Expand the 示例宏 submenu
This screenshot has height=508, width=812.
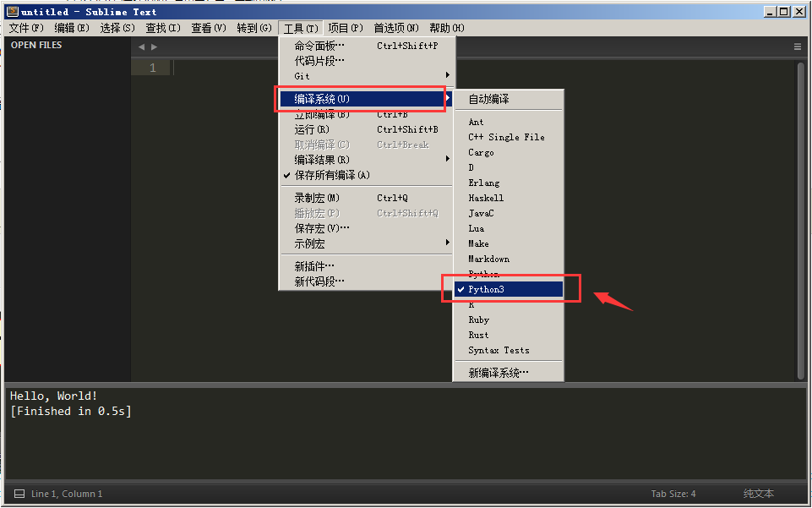[x=366, y=243]
